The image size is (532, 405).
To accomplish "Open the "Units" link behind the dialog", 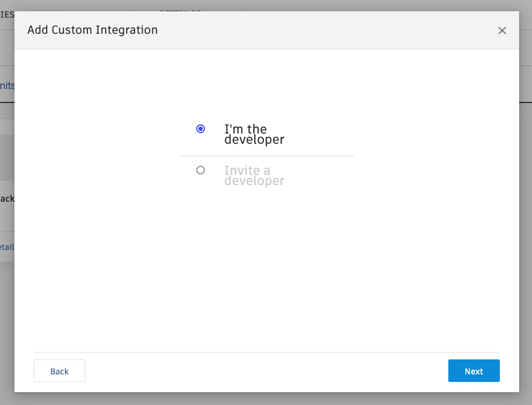I will click(7, 85).
